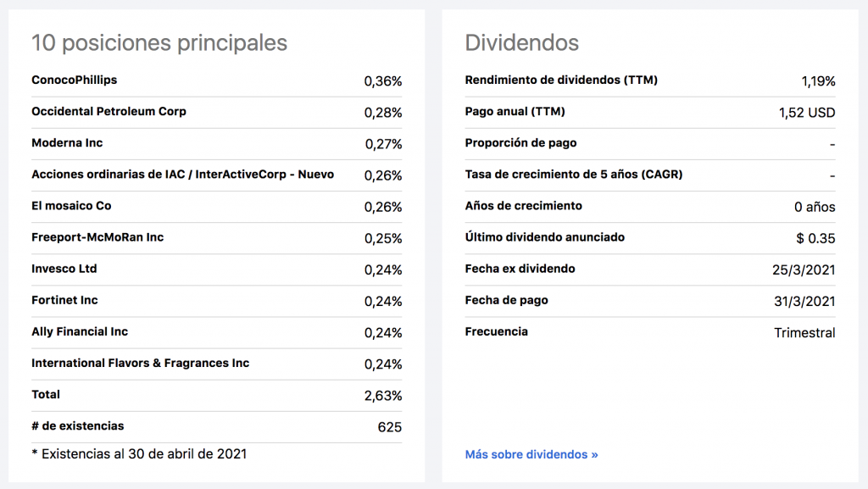Image resolution: width=868 pixels, height=489 pixels.
Task: Select the Pago anual 1,52 USD value
Action: pos(807,113)
